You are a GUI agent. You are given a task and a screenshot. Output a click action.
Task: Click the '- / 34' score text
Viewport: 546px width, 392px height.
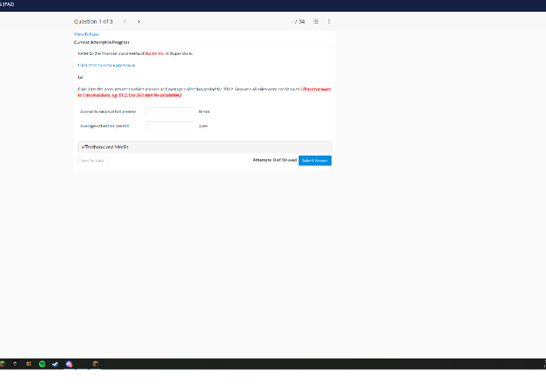[x=299, y=21]
